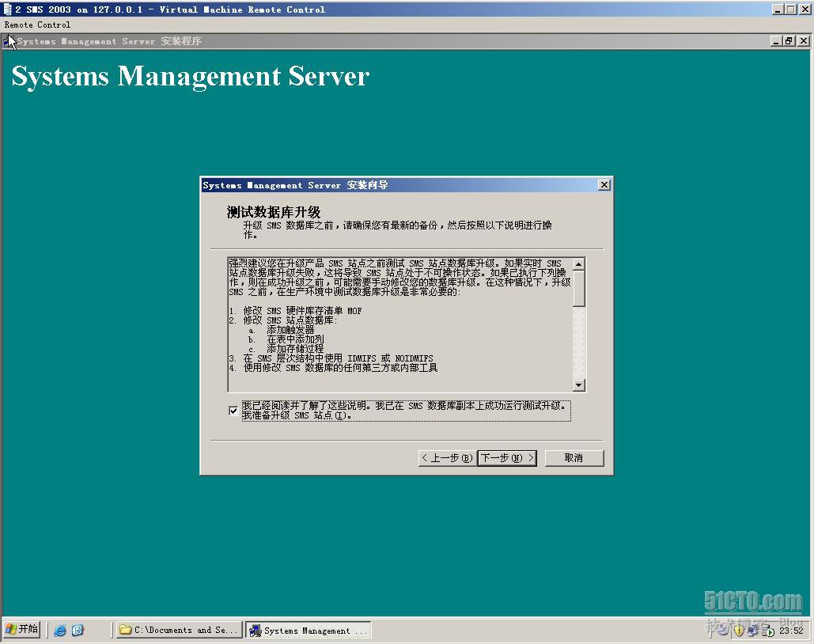Restore the SMS setup program window

click(x=789, y=40)
